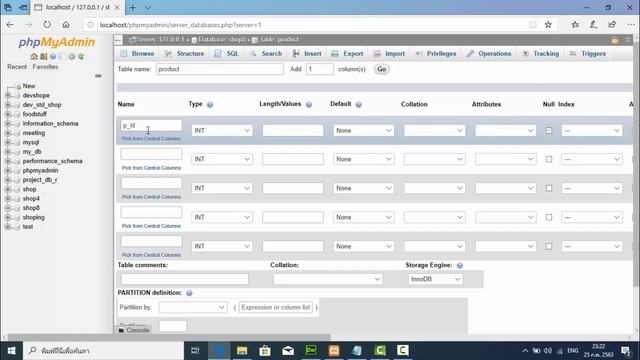This screenshot has width=640, height=360.
Task: Open the InnoDB Storage Engine dropdown
Action: 436,279
